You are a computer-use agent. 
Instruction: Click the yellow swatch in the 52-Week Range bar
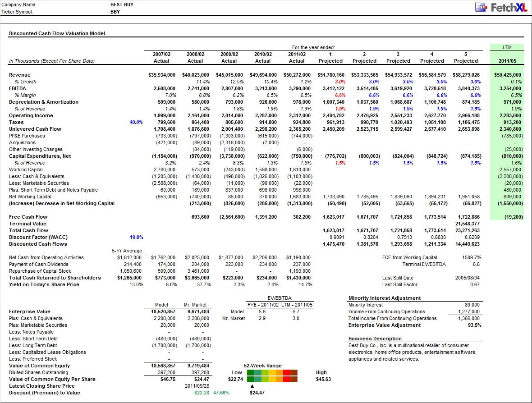click(272, 376)
